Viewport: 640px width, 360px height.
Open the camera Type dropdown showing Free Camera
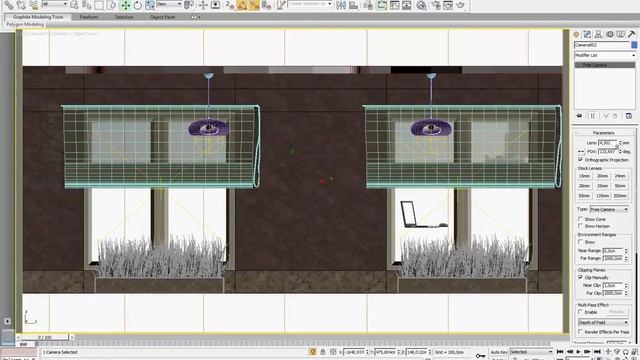tap(609, 209)
